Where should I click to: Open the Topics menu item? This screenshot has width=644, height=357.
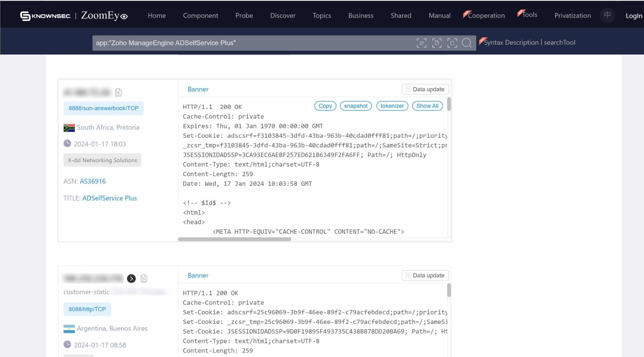322,15
